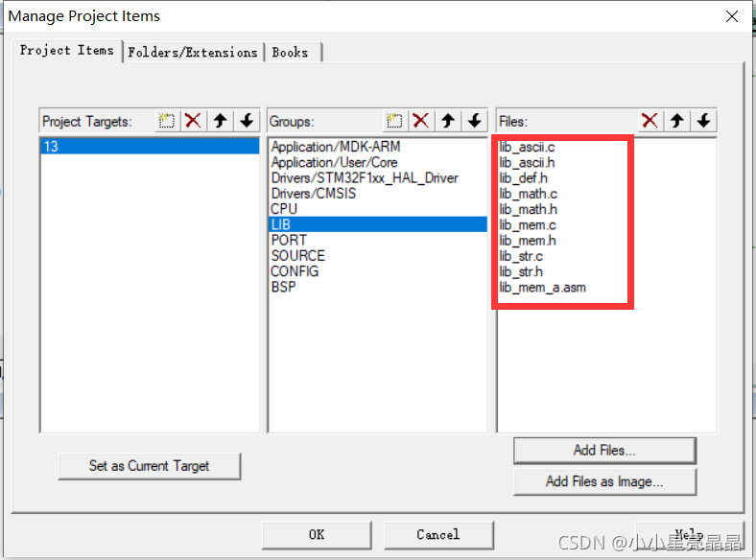Image resolution: width=756 pixels, height=560 pixels.
Task: Move project target up
Action: [221, 121]
